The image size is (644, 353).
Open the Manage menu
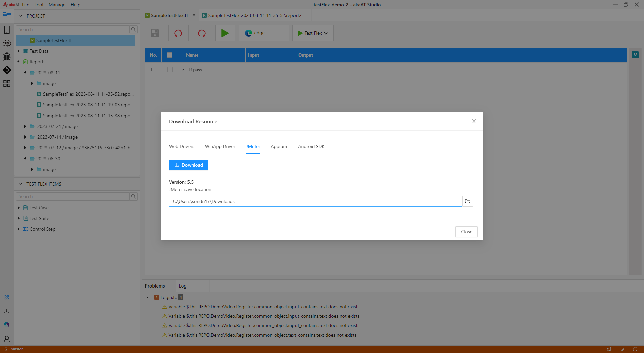[x=57, y=5]
